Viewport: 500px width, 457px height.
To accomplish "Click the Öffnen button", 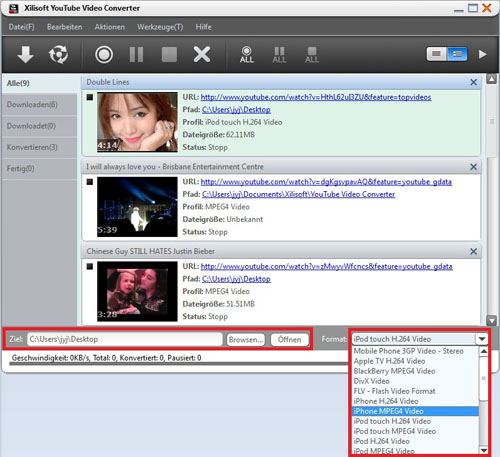I will tap(289, 340).
